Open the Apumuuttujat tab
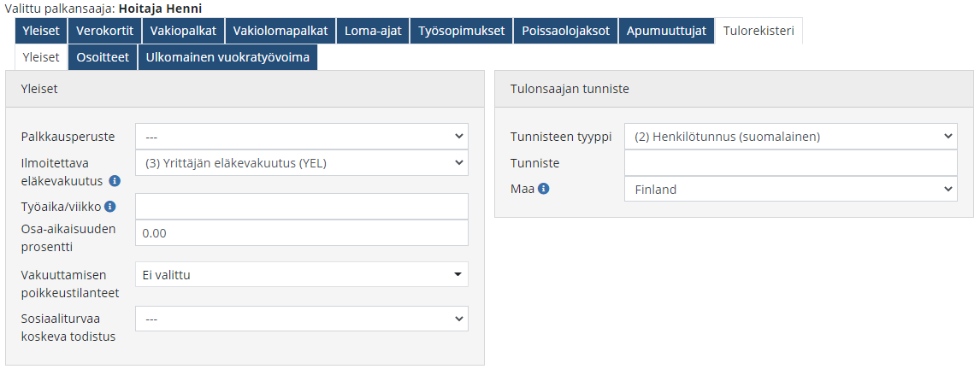The width and height of the screenshot is (980, 369). point(666,31)
